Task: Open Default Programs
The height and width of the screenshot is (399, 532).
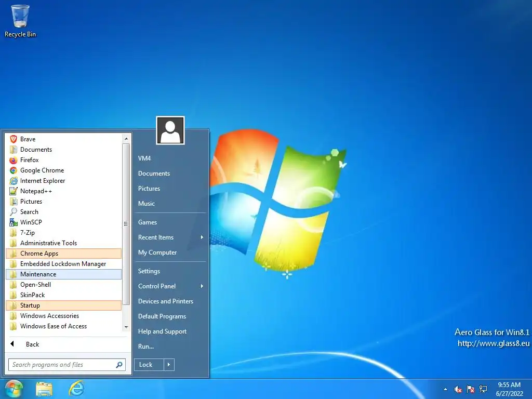Action: tap(162, 316)
